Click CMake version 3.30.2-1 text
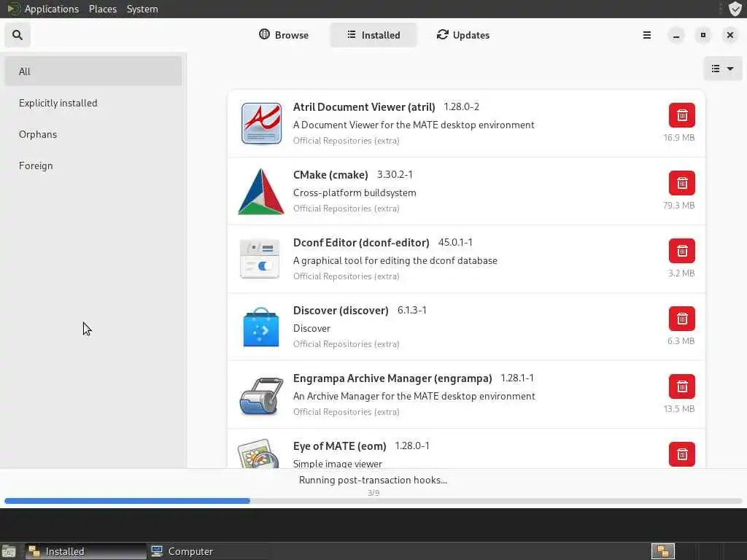Image resolution: width=747 pixels, height=560 pixels. (x=395, y=174)
